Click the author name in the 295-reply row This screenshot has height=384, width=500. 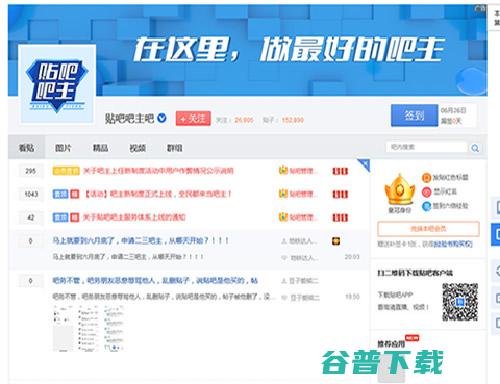(303, 171)
